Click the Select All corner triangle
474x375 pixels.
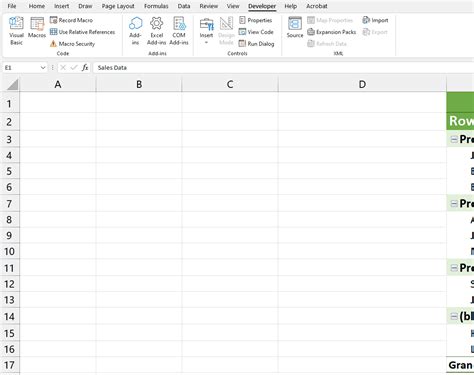[x=12, y=84]
